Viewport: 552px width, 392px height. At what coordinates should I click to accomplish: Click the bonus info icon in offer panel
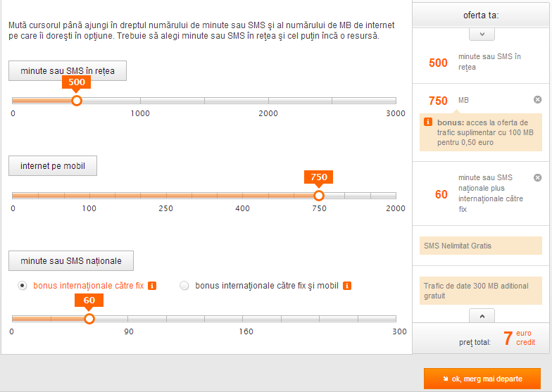coord(428,122)
